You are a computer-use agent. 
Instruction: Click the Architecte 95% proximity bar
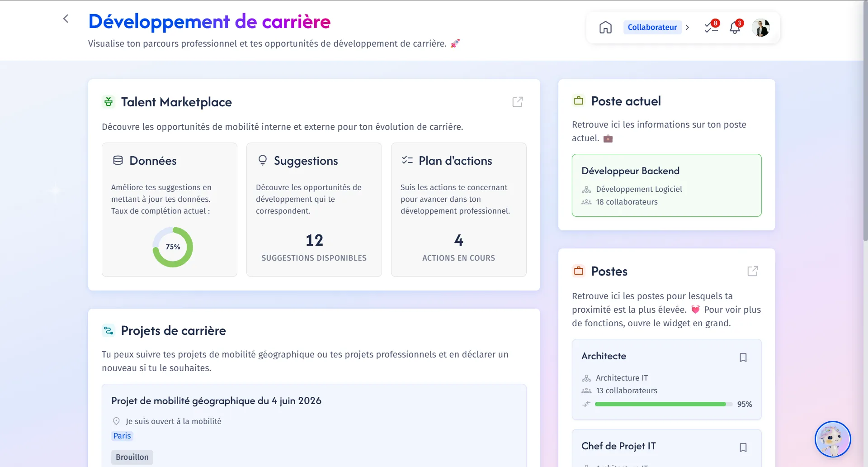point(664,404)
